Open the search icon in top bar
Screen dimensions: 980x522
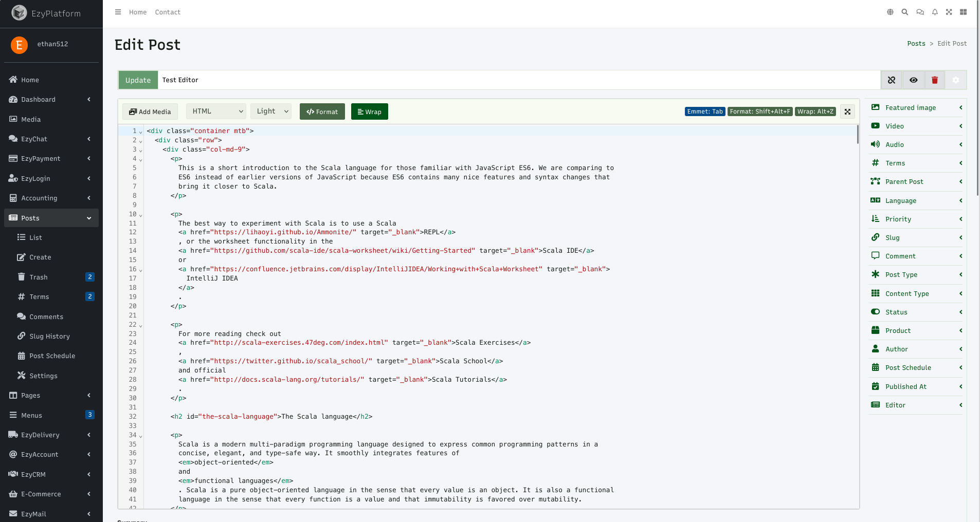click(x=905, y=12)
